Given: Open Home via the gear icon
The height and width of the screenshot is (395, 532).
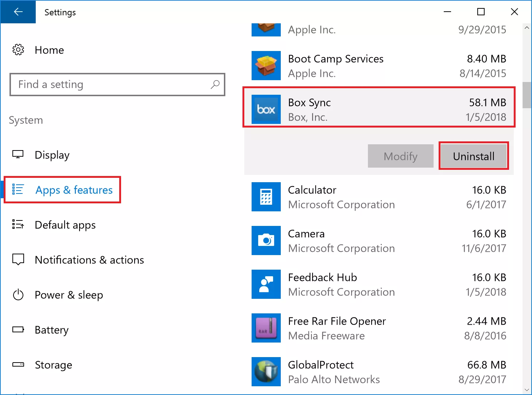Looking at the screenshot, I should click(18, 50).
